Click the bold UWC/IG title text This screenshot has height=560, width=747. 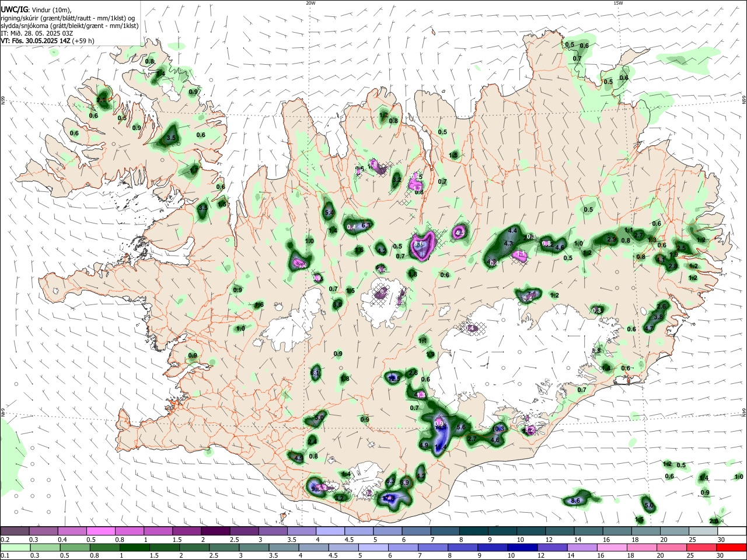[x=14, y=10]
